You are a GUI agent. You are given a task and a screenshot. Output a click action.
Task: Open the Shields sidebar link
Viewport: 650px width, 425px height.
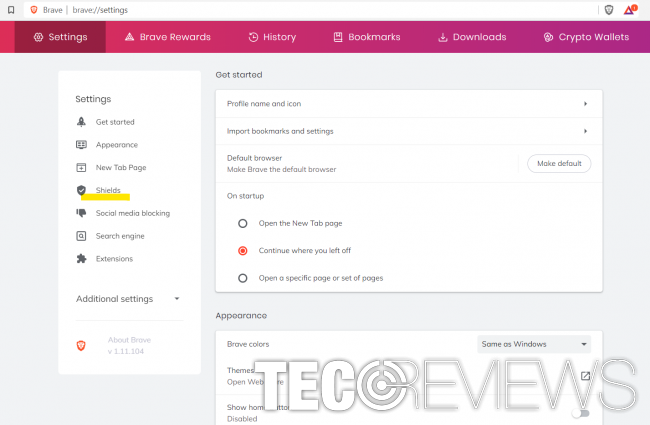108,190
